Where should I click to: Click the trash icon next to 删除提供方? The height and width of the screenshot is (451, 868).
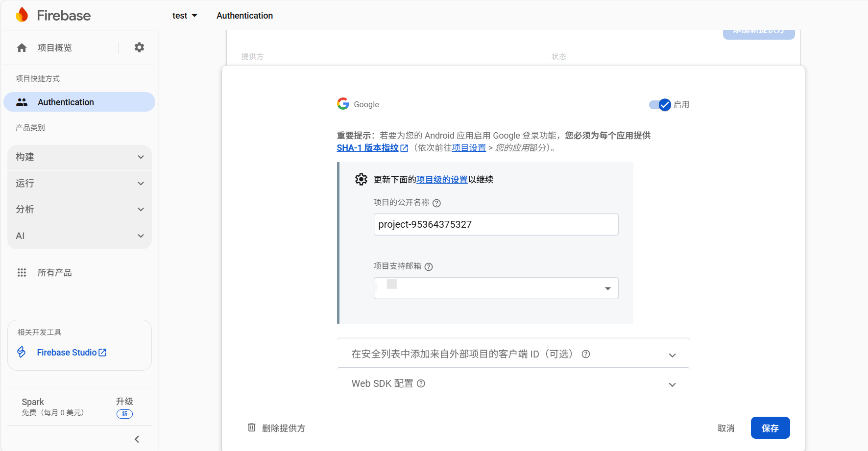tap(252, 427)
